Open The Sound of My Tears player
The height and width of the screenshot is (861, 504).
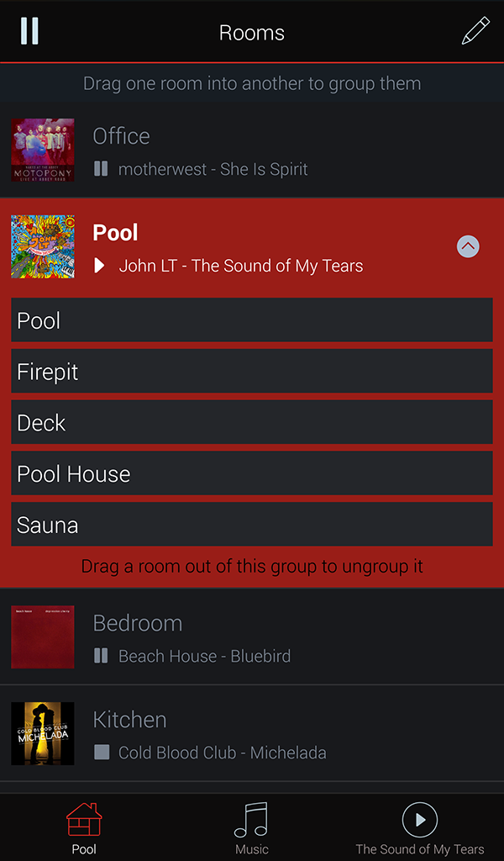pos(420,827)
